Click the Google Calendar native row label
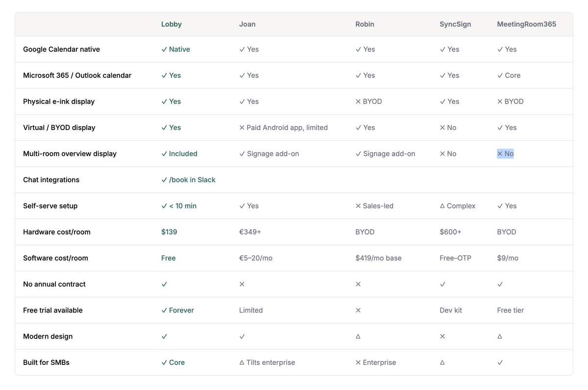The image size is (588, 390). [61, 49]
